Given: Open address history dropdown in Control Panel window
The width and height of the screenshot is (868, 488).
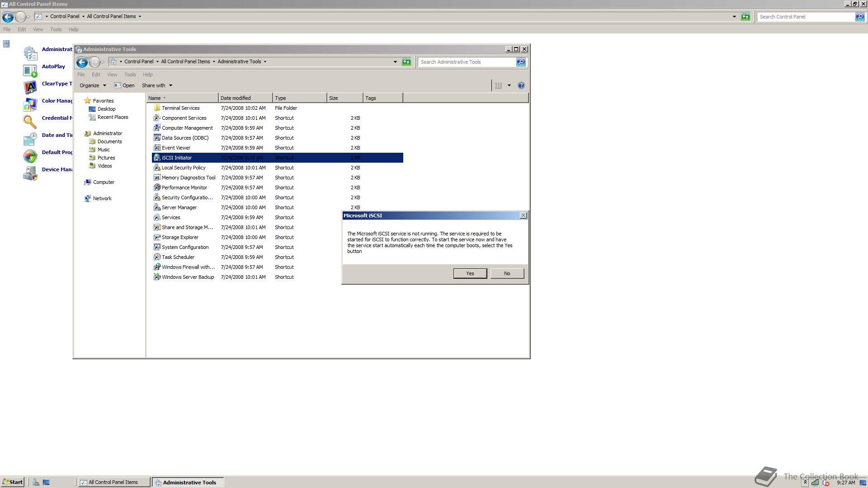Looking at the screenshot, I should pos(734,17).
